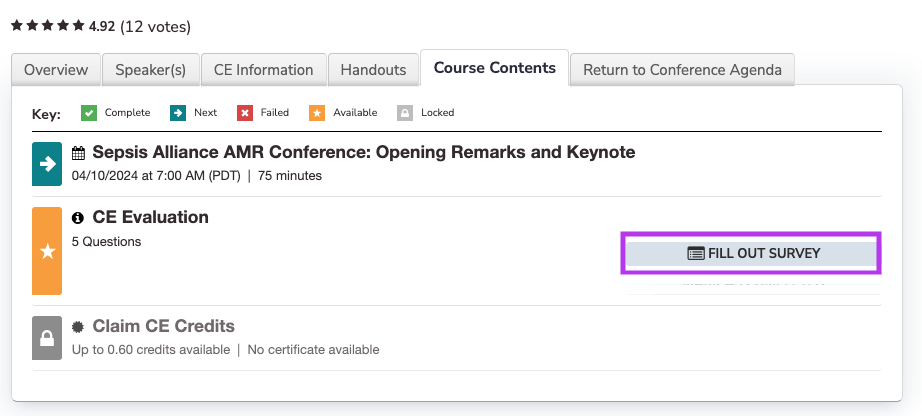Viewport: 922px width, 416px height.
Task: Open the CE Information tab
Action: tap(263, 70)
